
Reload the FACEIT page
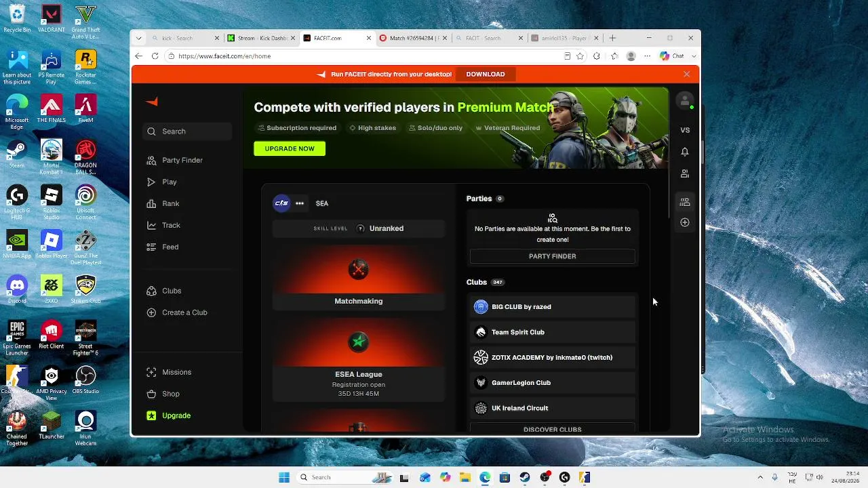[155, 56]
